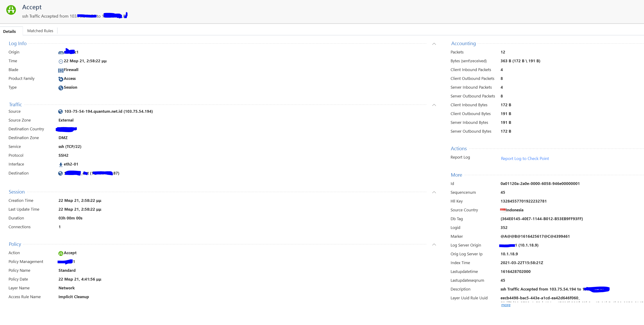Viewport: 644px width, 325px height.
Task: Click the eth2-01 interface arrow icon
Action: tap(61, 165)
